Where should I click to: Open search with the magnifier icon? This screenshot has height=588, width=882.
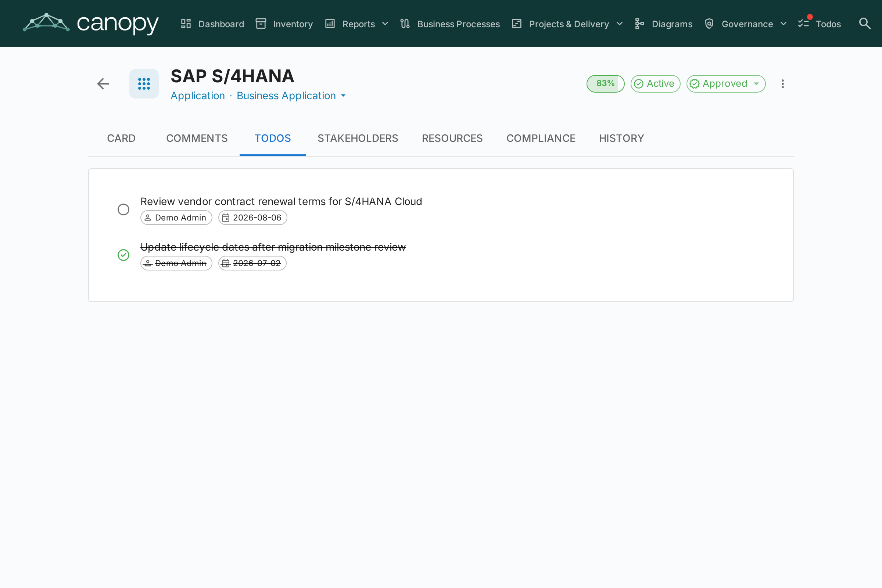865,24
